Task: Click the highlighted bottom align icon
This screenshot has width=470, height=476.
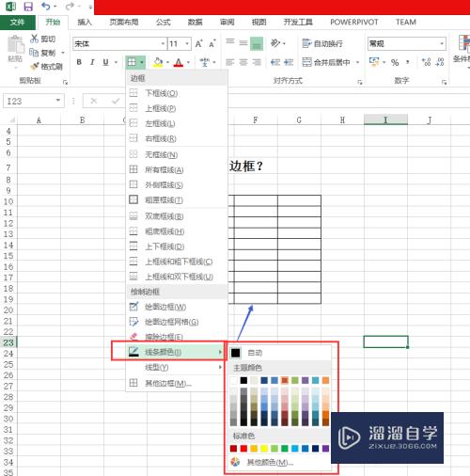Action: 257,43
